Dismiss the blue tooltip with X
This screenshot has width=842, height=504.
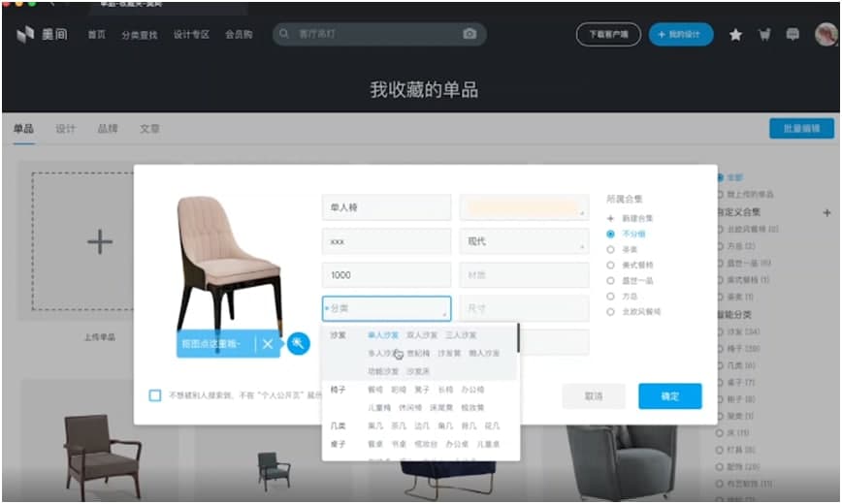click(268, 344)
